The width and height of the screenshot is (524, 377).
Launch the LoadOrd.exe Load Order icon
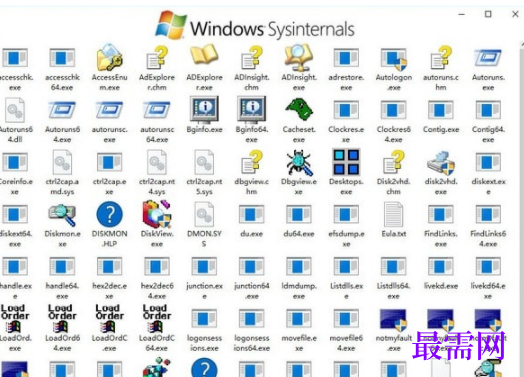click(x=15, y=318)
